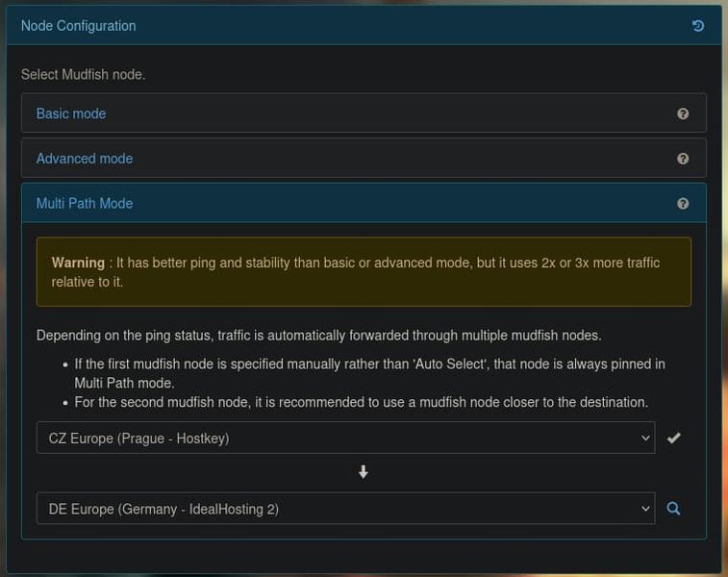The height and width of the screenshot is (577, 728).
Task: Click the yellow Warning message box
Action: (364, 272)
